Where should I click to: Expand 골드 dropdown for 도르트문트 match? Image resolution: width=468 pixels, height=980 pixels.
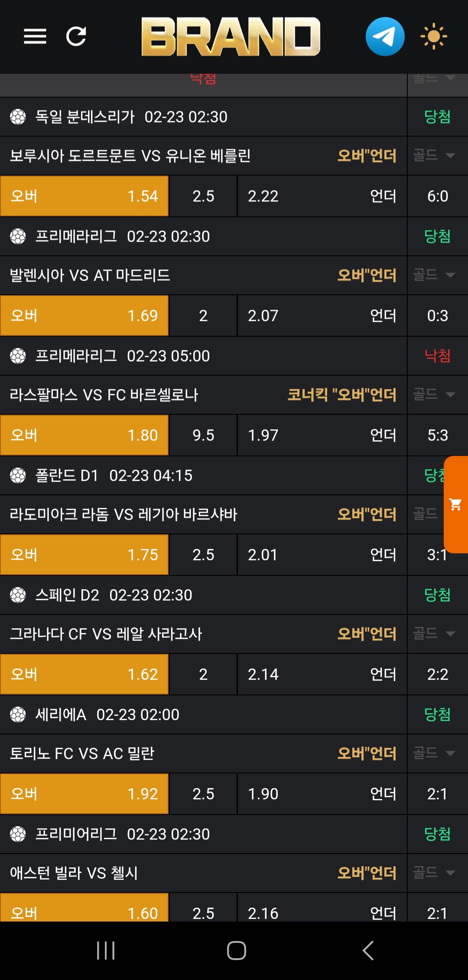point(434,155)
